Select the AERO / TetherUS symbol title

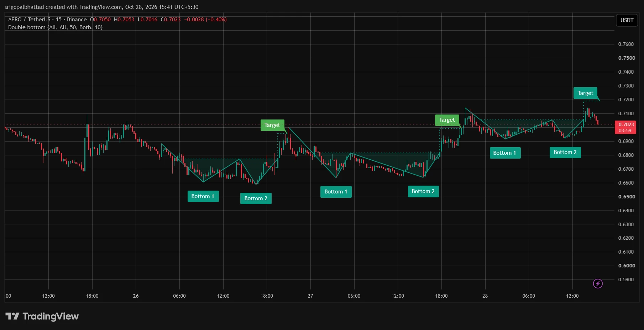coord(47,20)
